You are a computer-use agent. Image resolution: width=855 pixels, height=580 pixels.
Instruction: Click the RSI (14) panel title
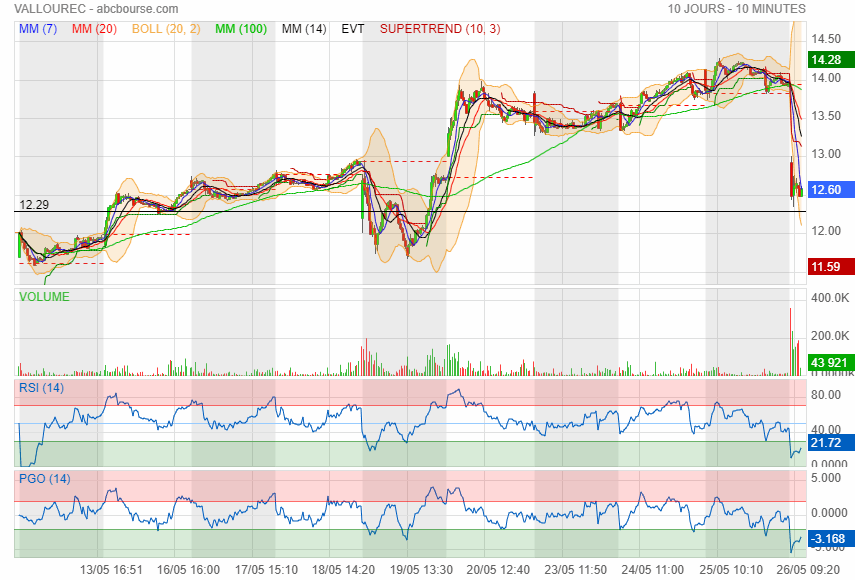(41, 387)
